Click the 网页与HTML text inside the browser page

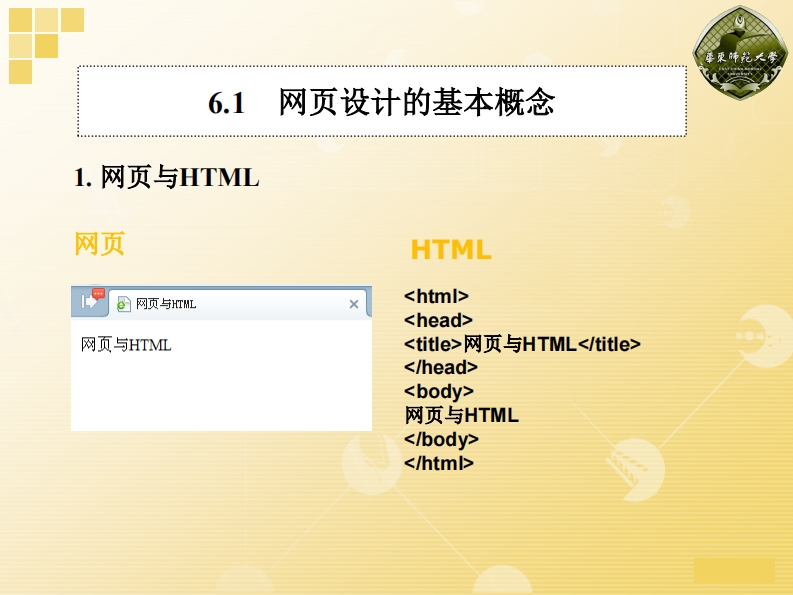point(126,345)
